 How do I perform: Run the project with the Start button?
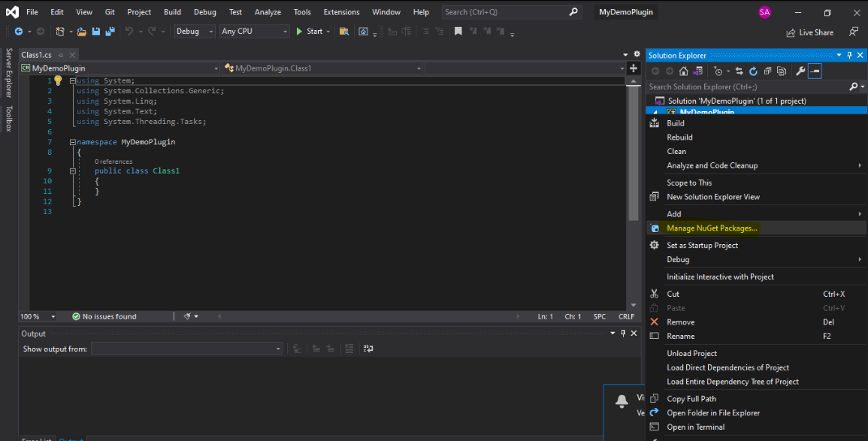(x=310, y=31)
